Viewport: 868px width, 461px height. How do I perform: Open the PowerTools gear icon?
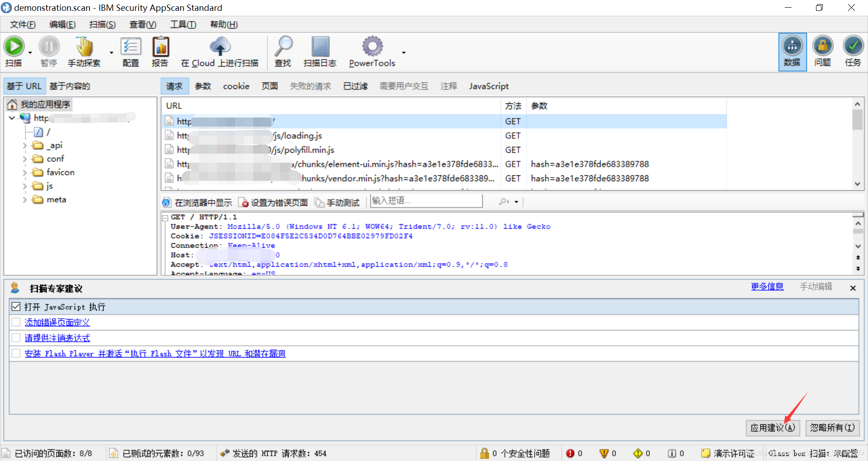tap(373, 46)
